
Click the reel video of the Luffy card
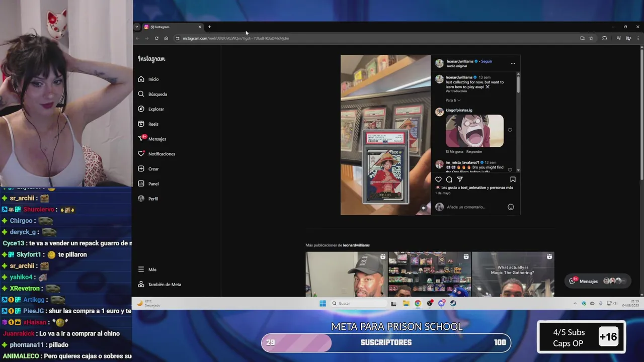[x=385, y=135]
